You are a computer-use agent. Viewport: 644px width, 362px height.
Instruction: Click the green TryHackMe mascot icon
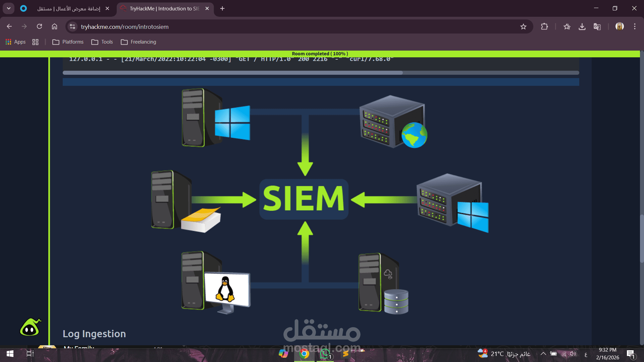[30, 327]
